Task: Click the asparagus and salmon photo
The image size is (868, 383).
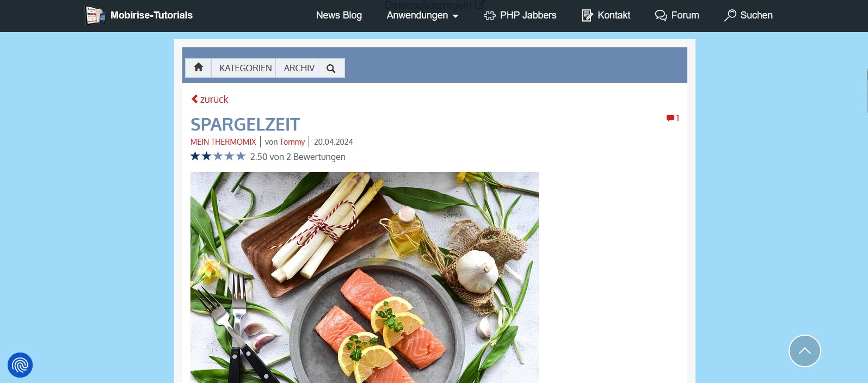Action: [365, 277]
